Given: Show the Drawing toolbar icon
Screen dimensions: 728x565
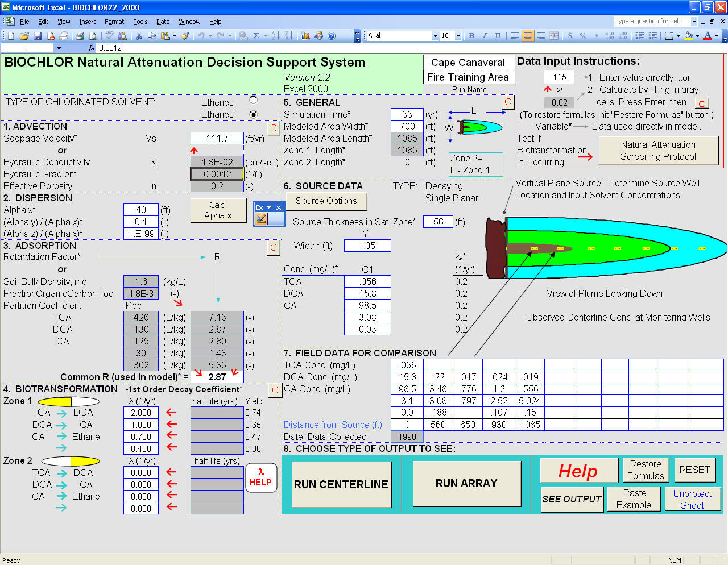Looking at the screenshot, I should [318, 36].
